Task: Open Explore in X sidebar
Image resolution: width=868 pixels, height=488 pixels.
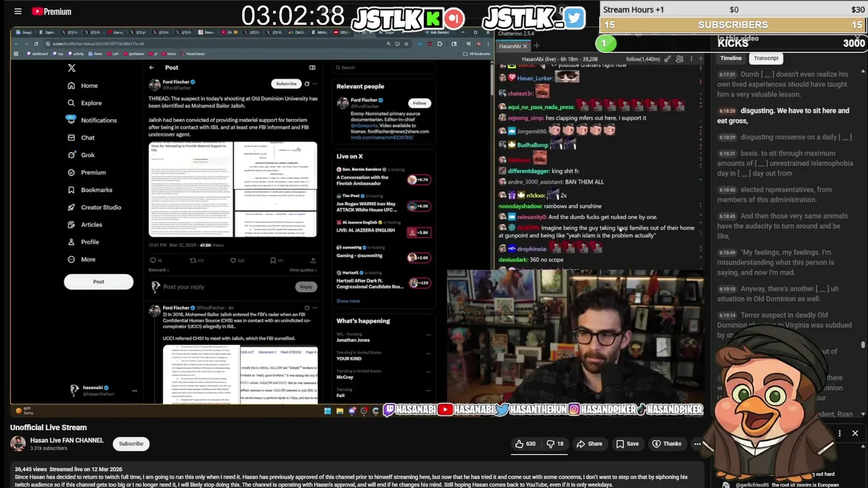Action: pos(85,103)
